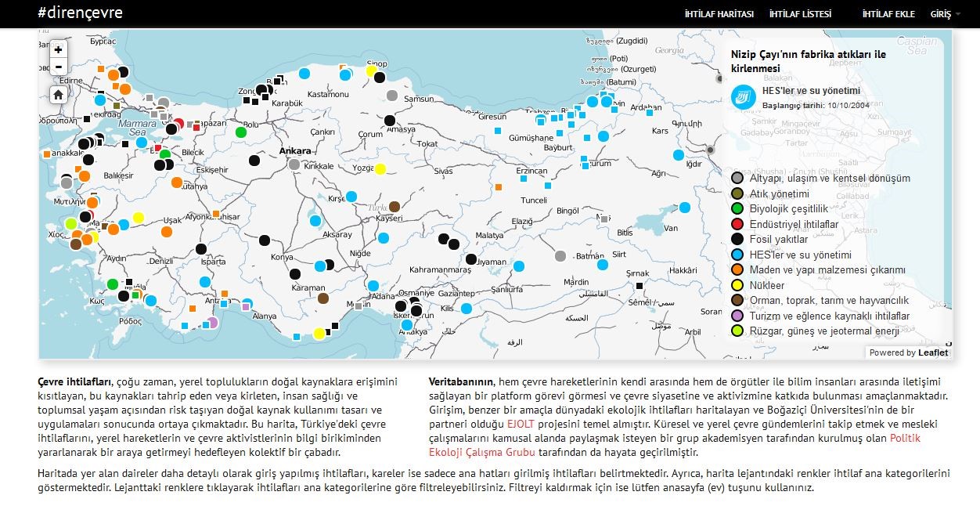Filter by HES'ler ve su yönetimi legend label

coord(801,255)
